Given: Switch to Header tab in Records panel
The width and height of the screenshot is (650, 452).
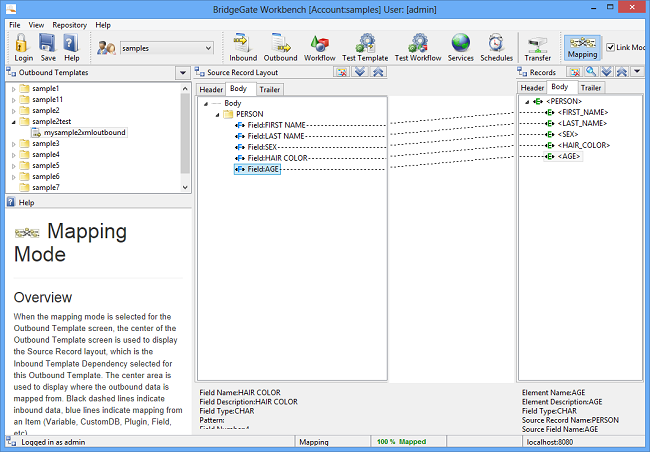Looking at the screenshot, I should point(532,88).
